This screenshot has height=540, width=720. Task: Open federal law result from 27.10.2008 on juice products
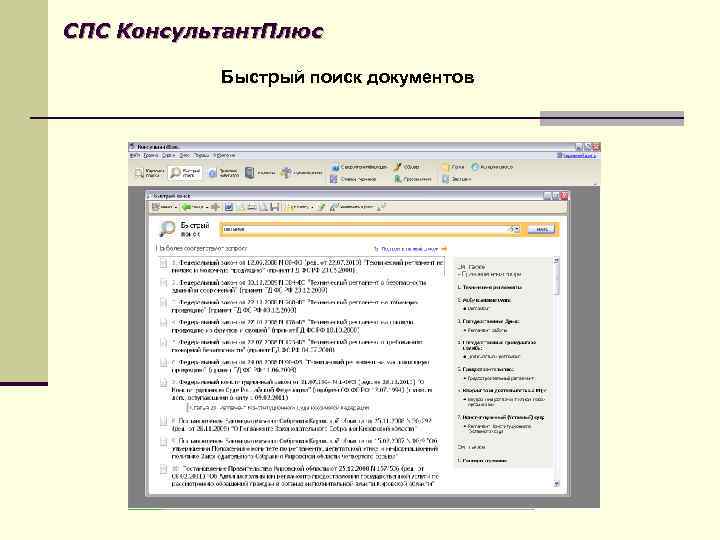(x=292, y=326)
